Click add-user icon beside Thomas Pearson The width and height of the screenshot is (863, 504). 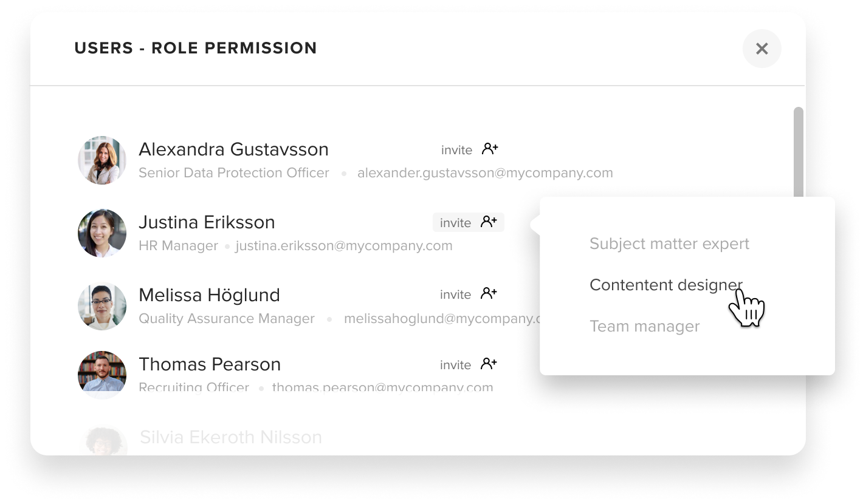pyautogui.click(x=489, y=364)
